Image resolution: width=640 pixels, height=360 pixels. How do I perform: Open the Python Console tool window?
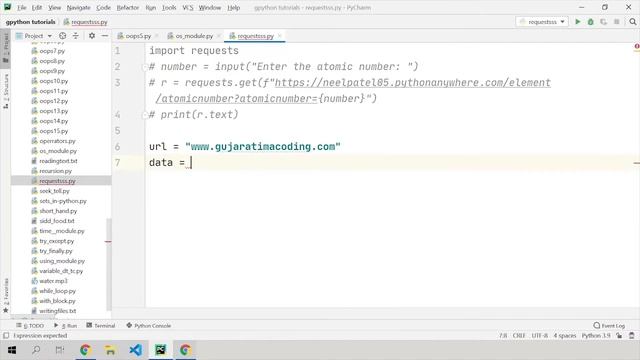click(149, 326)
